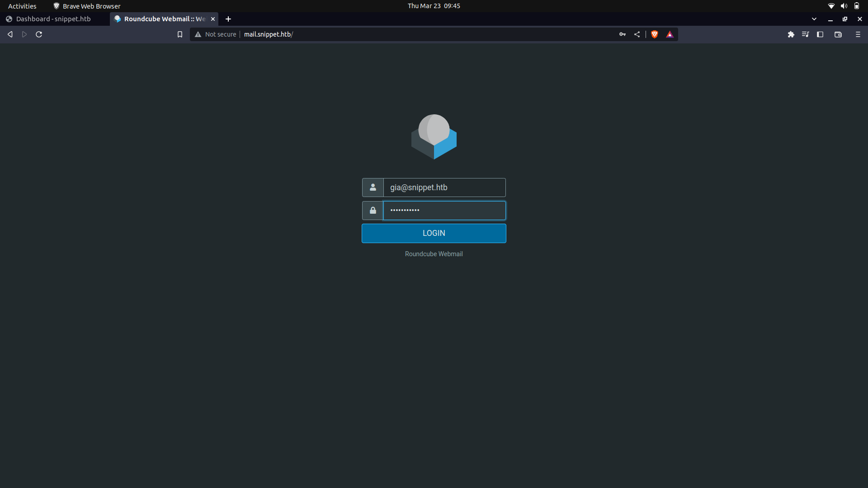The height and width of the screenshot is (488, 868).
Task: Click the Brave Rewards triangle icon
Action: 670,34
